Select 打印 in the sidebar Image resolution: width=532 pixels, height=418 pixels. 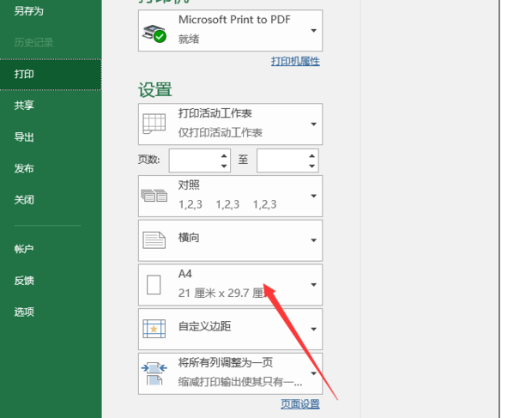tap(51, 75)
